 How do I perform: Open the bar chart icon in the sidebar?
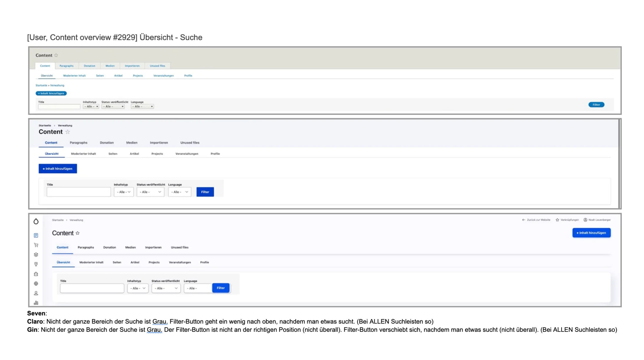click(36, 303)
